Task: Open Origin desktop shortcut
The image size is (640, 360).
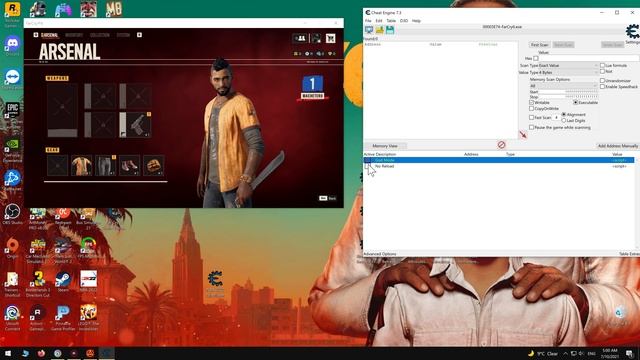Action: (12, 248)
